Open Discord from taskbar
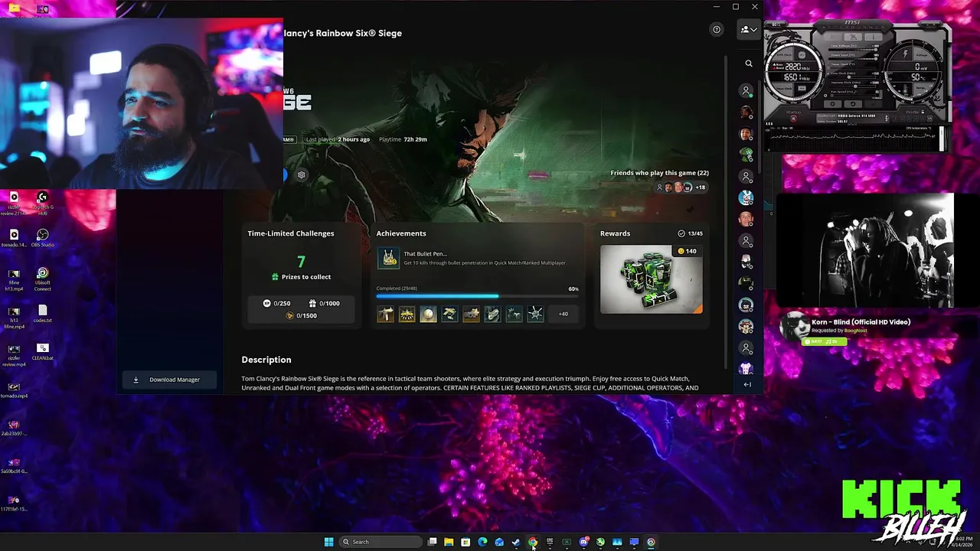980x551 pixels. pos(583,542)
